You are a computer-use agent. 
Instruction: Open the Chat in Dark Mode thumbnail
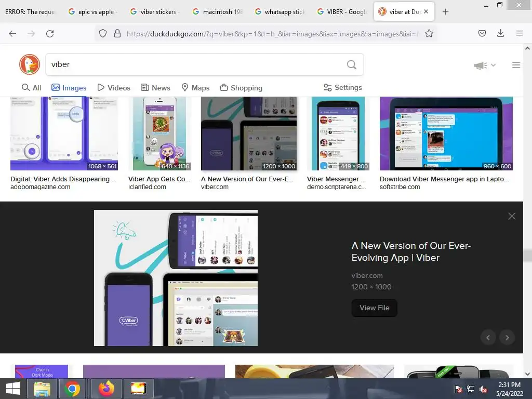42,371
